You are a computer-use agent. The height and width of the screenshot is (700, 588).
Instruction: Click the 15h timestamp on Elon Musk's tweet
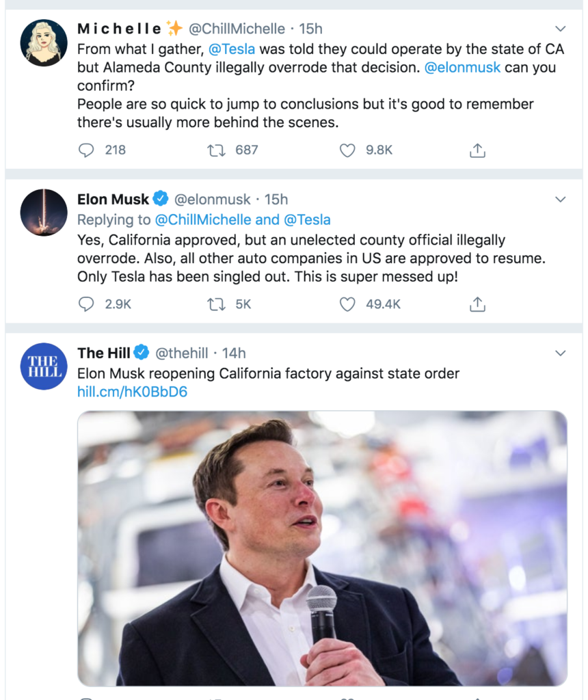(276, 199)
